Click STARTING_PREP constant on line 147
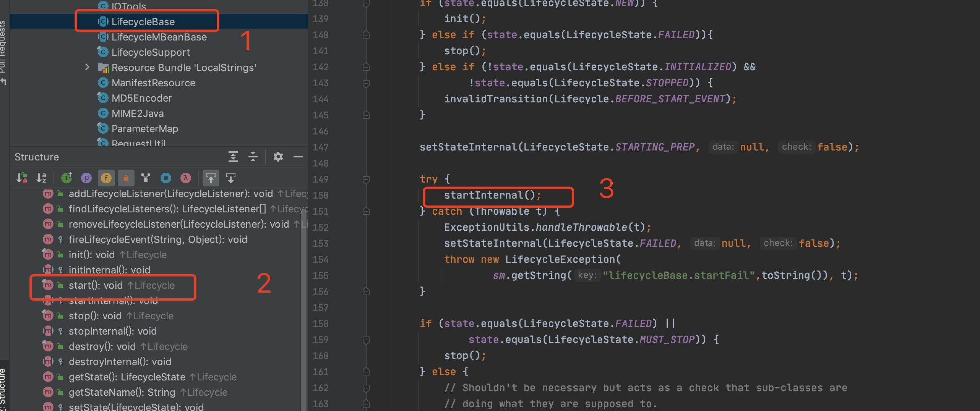Viewport: 980px width, 411px height. [655, 147]
